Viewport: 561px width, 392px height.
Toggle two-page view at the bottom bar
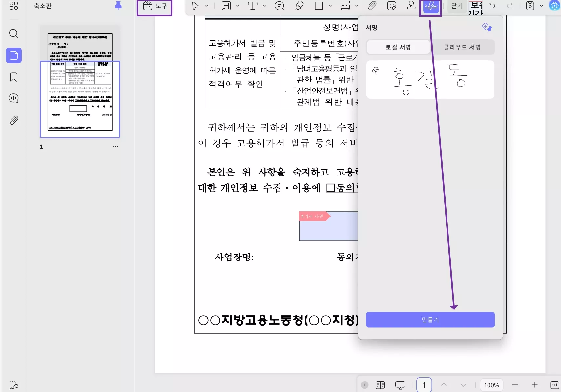(x=380, y=384)
